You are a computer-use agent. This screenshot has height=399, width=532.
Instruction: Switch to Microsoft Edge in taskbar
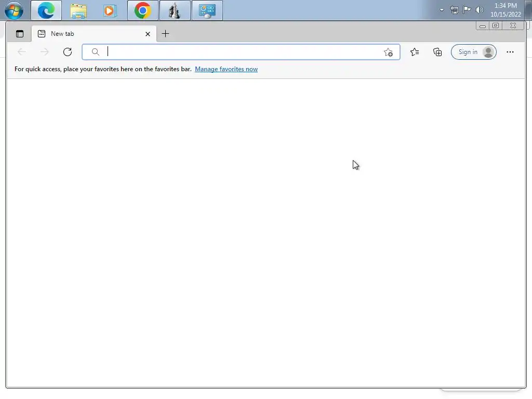pyautogui.click(x=46, y=10)
